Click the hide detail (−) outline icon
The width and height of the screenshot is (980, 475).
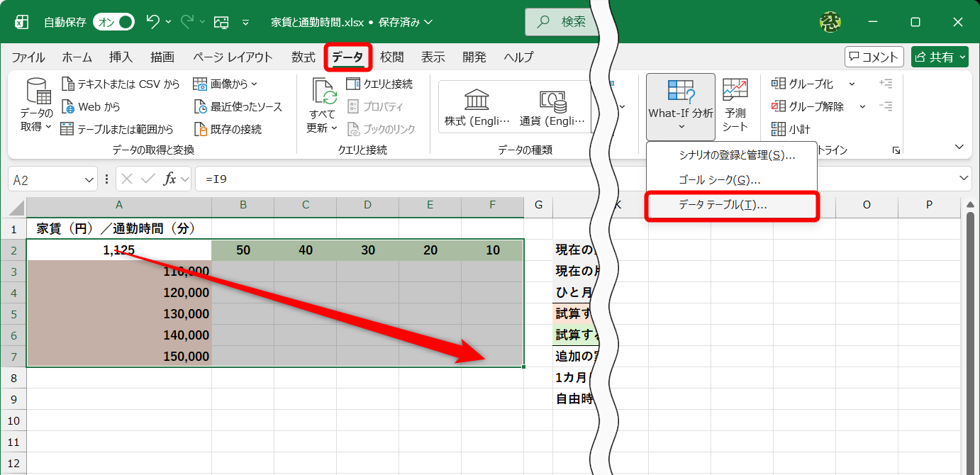pos(886,106)
